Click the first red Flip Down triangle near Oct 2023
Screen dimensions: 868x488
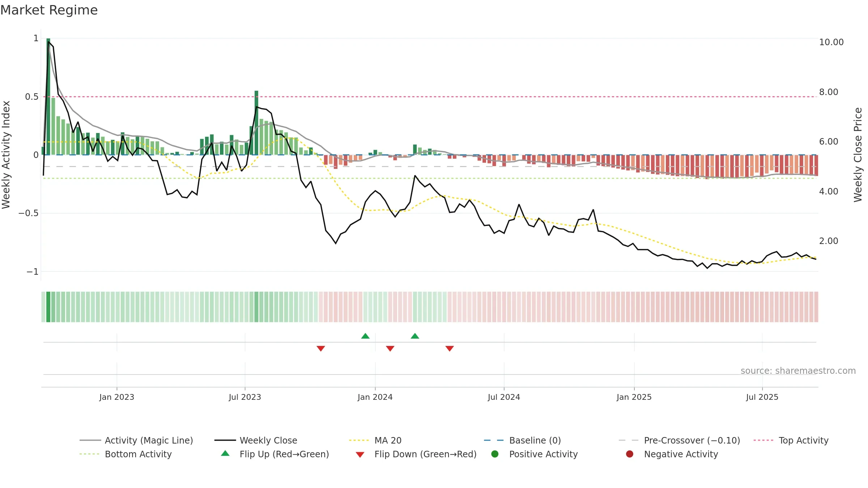(x=321, y=348)
